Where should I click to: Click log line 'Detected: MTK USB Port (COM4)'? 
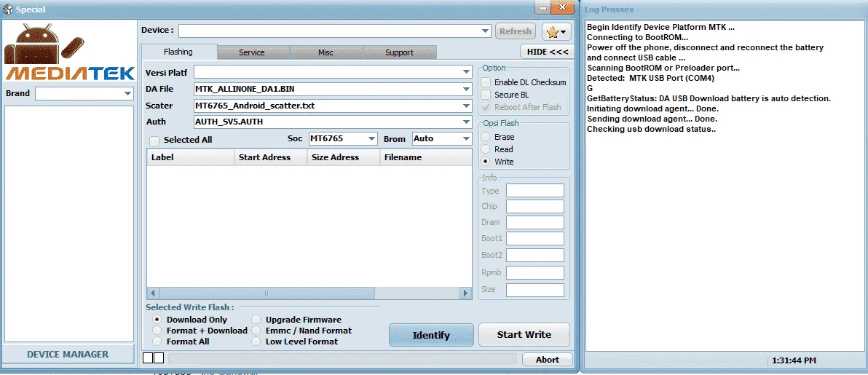tap(650, 78)
